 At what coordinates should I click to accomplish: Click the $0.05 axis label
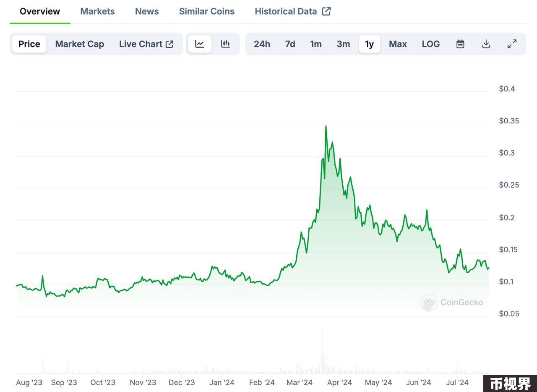click(x=509, y=314)
